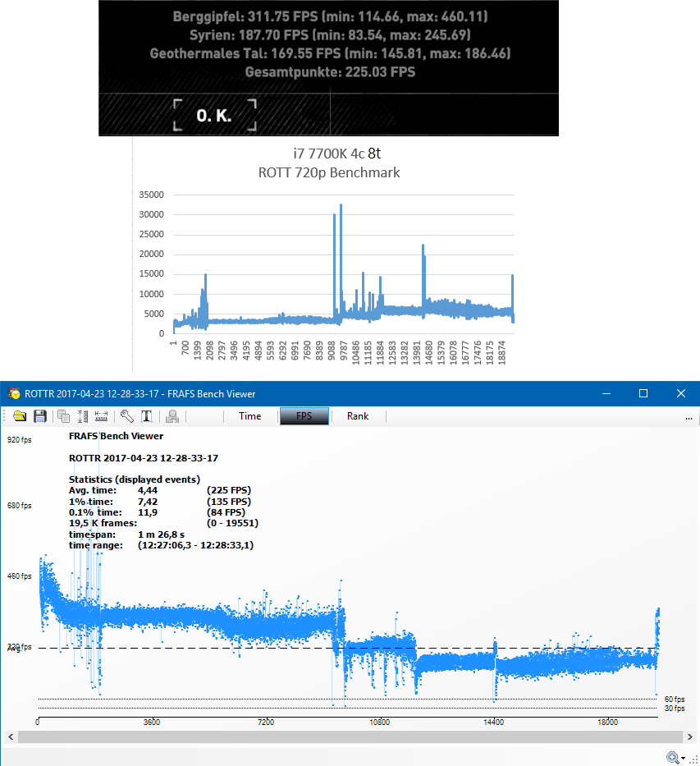Switch to the Time view tab
This screenshot has width=700, height=766.
(x=250, y=416)
